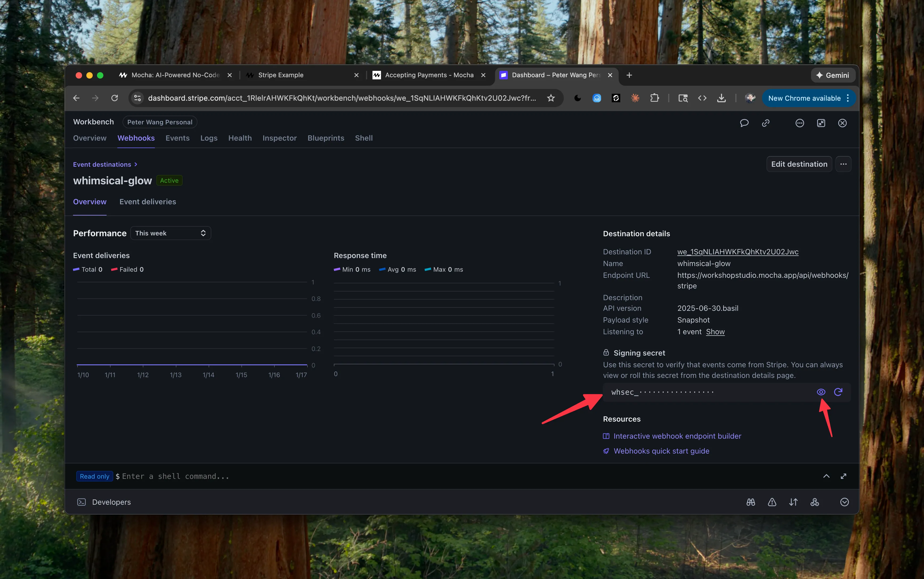924x579 pixels.
Task: Click the Read only badge in the shell bar
Action: click(94, 476)
